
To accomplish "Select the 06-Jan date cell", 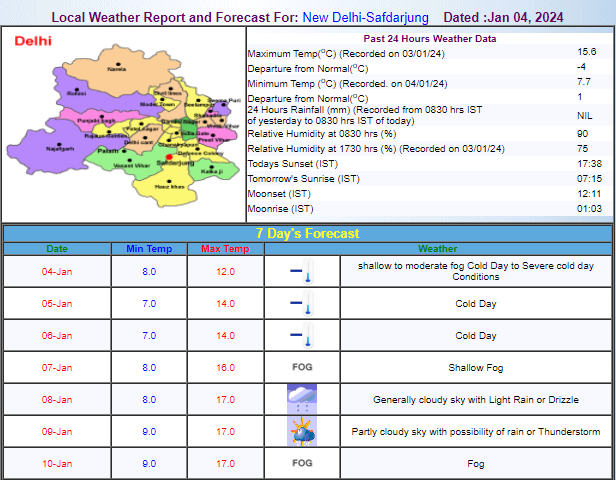I will point(57,335).
